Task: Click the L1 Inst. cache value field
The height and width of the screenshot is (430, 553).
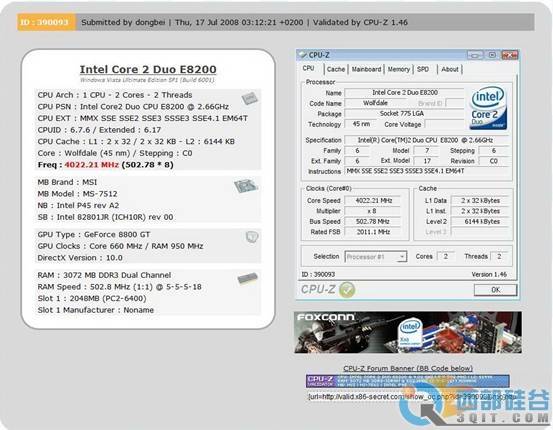Action: click(480, 211)
